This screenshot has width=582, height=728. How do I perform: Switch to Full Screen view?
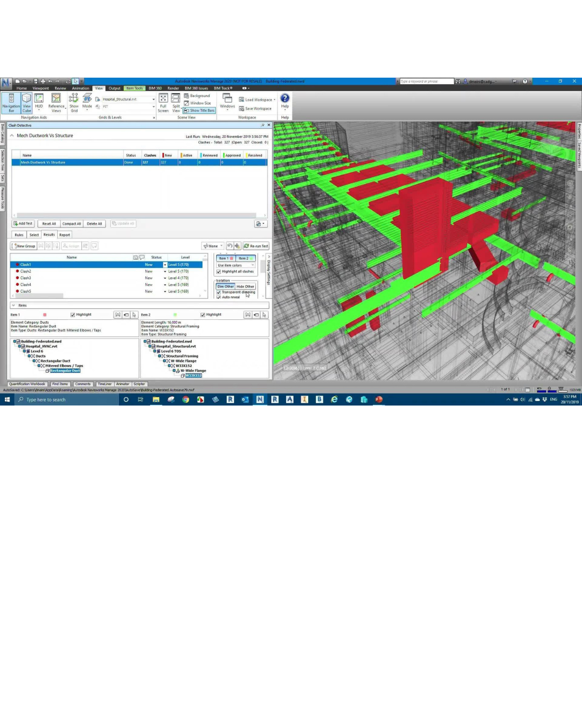click(163, 102)
